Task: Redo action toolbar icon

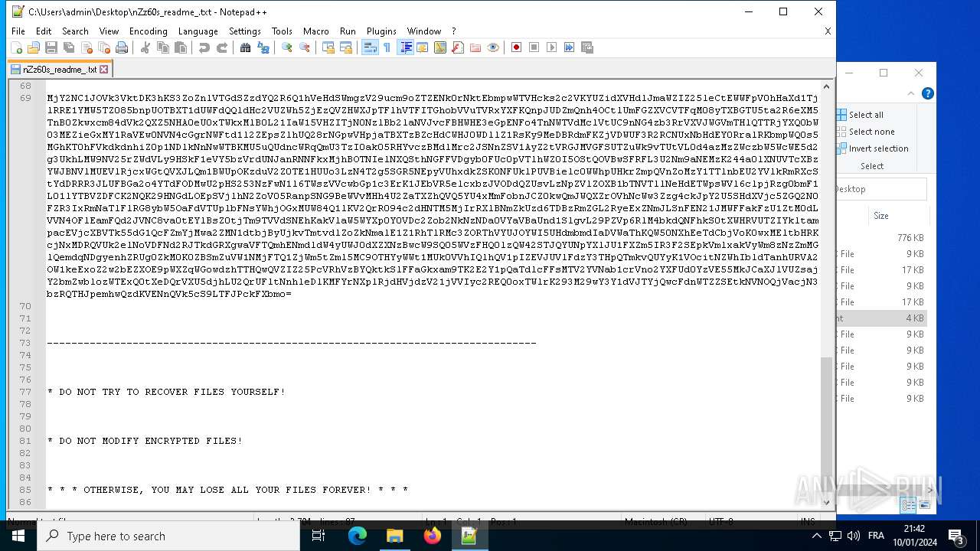Action: pyautogui.click(x=222, y=47)
